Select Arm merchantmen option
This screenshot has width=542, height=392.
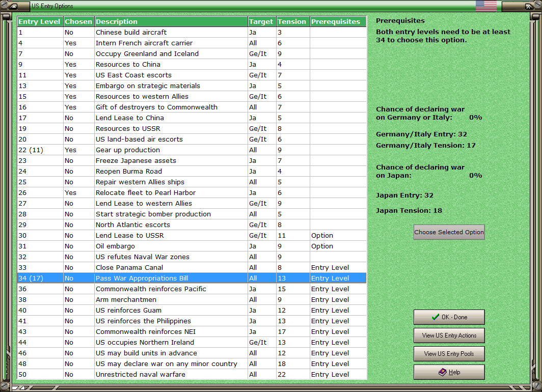point(192,300)
